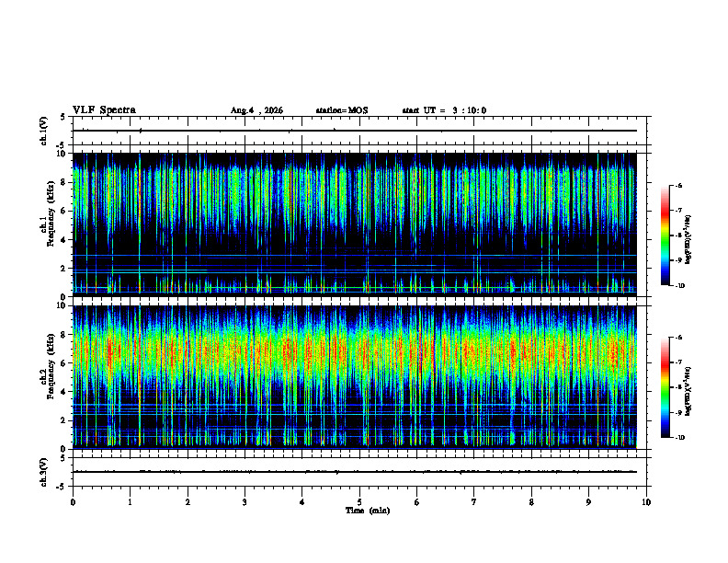Click the ch.1 frequency tick label "4"

click(63, 240)
